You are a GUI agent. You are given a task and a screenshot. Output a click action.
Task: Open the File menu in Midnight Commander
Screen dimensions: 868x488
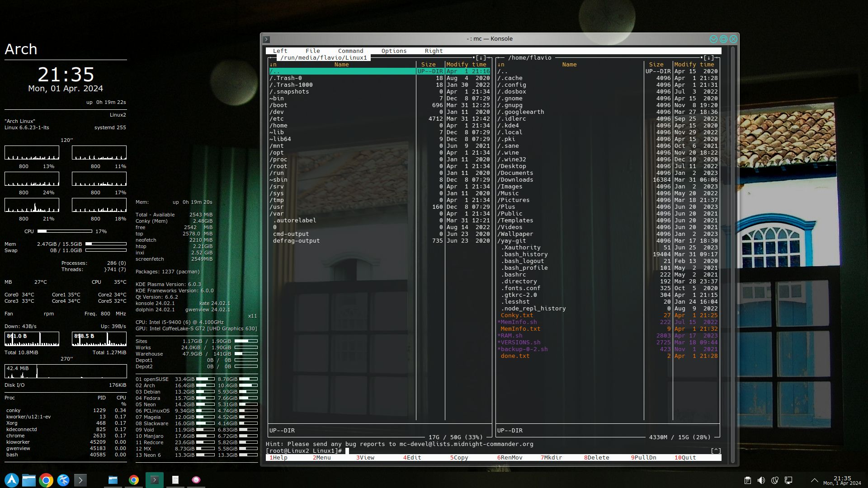click(312, 51)
